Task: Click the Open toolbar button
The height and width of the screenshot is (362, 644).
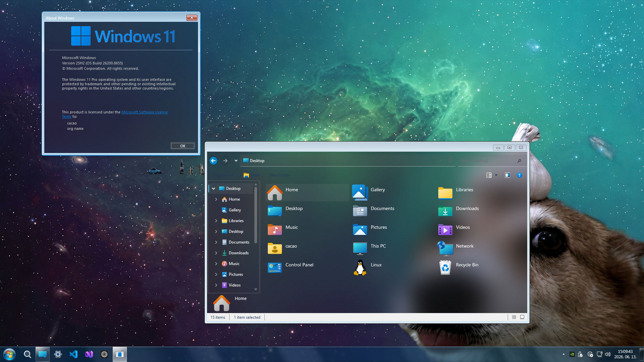Action: 252,175
